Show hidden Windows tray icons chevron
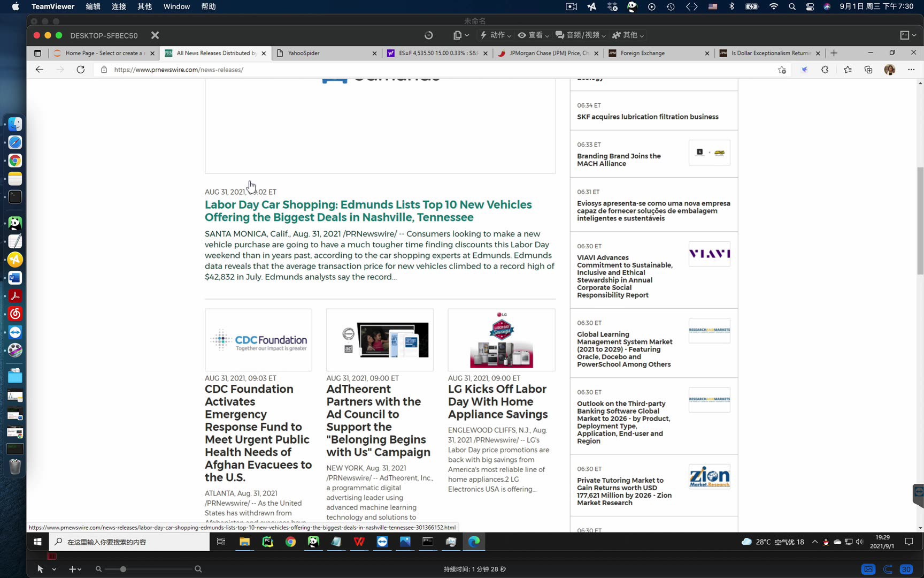Screen dimensions: 924x578 815,542
